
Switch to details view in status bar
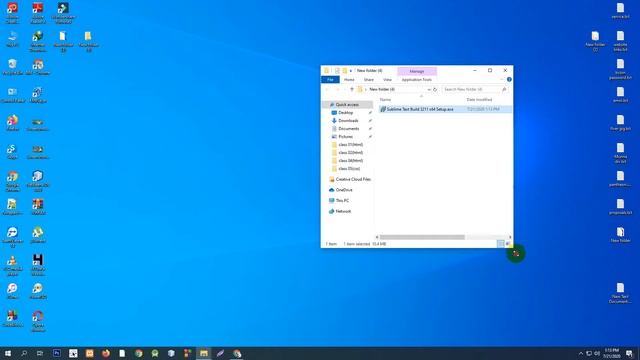500,244
